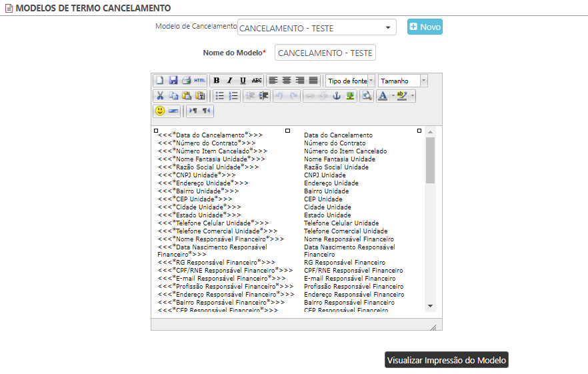Apply strikethrough with the ABC icon
The width and height of the screenshot is (588, 374).
point(257,80)
